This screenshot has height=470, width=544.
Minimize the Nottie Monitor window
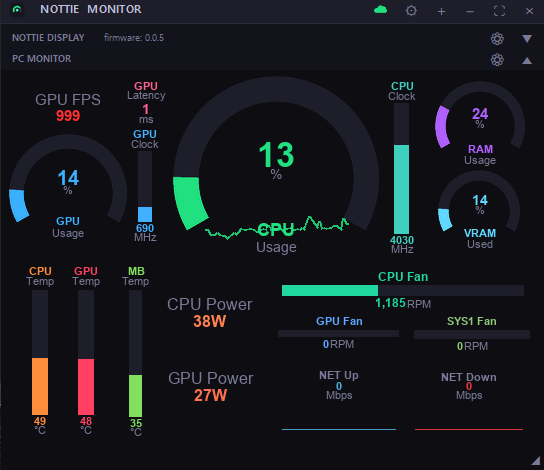pos(470,12)
